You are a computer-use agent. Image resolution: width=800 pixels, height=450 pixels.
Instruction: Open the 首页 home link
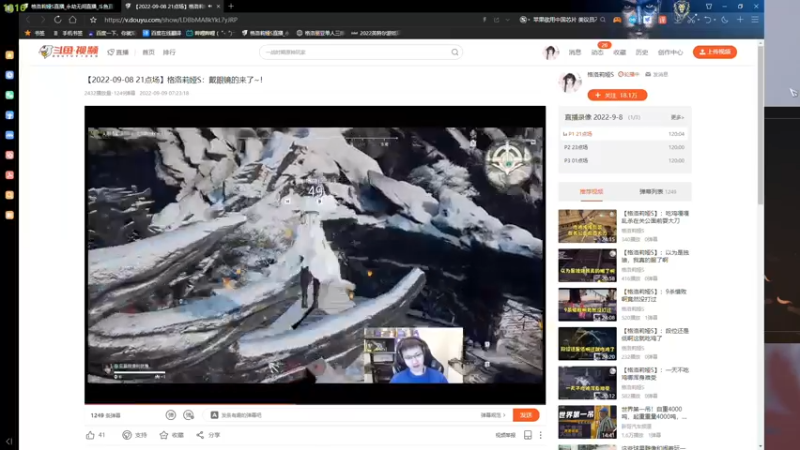148,52
